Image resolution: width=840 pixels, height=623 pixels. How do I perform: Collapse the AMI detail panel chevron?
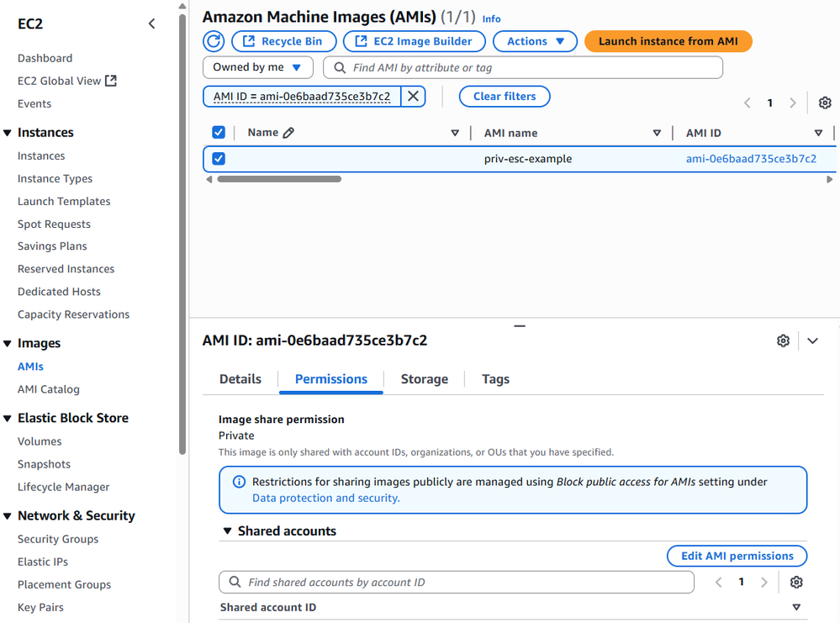(813, 341)
